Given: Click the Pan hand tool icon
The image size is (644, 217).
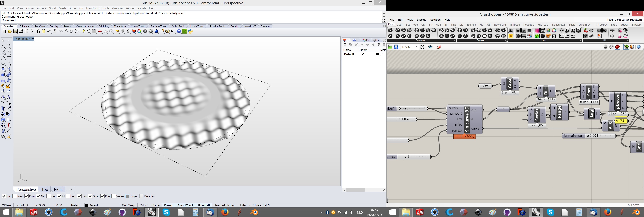Looking at the screenshot, I should click(55, 32).
